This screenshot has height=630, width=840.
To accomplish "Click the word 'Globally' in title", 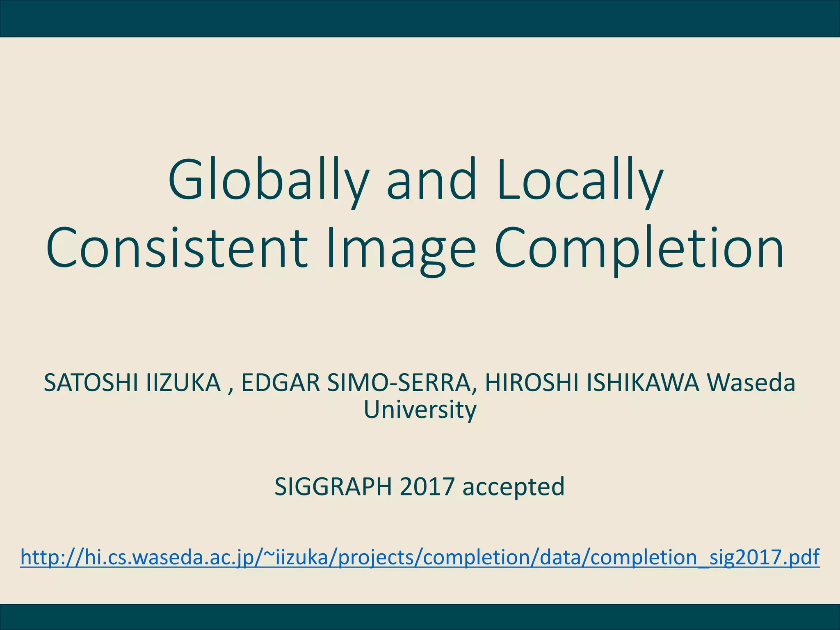I will pos(269,181).
